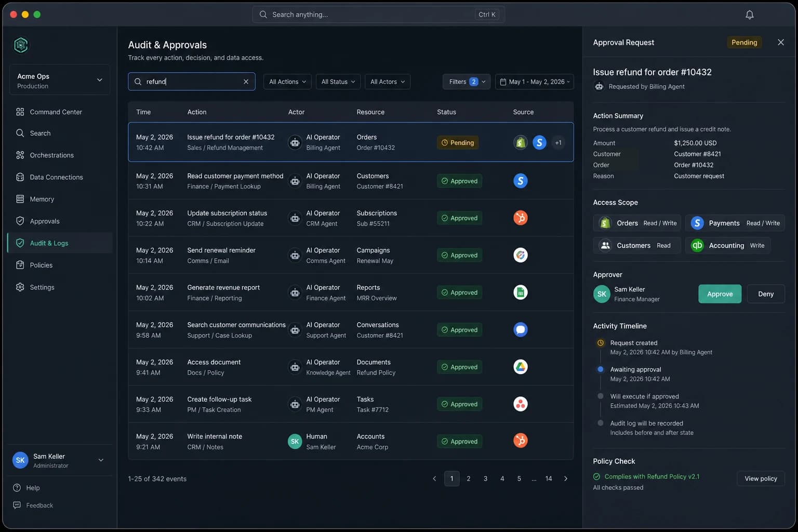Click robot actor icon in refund row
The width and height of the screenshot is (798, 532).
(x=295, y=142)
